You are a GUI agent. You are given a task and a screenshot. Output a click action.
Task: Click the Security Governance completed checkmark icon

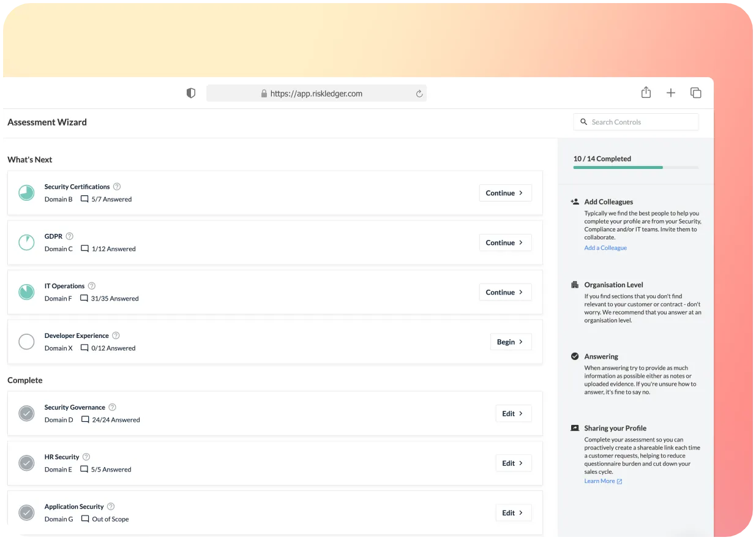point(26,413)
